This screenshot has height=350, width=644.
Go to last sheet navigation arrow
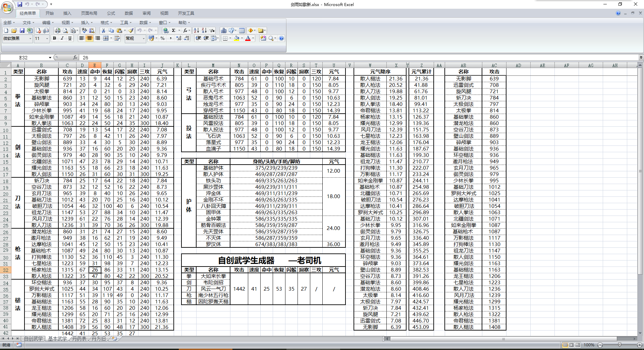coord(17,339)
